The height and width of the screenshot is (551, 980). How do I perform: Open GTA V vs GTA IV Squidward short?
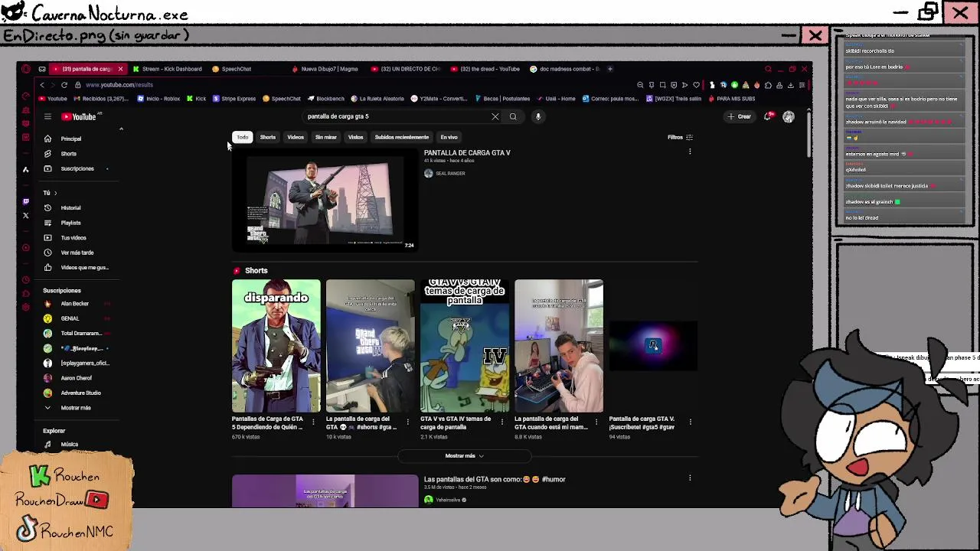coord(465,346)
